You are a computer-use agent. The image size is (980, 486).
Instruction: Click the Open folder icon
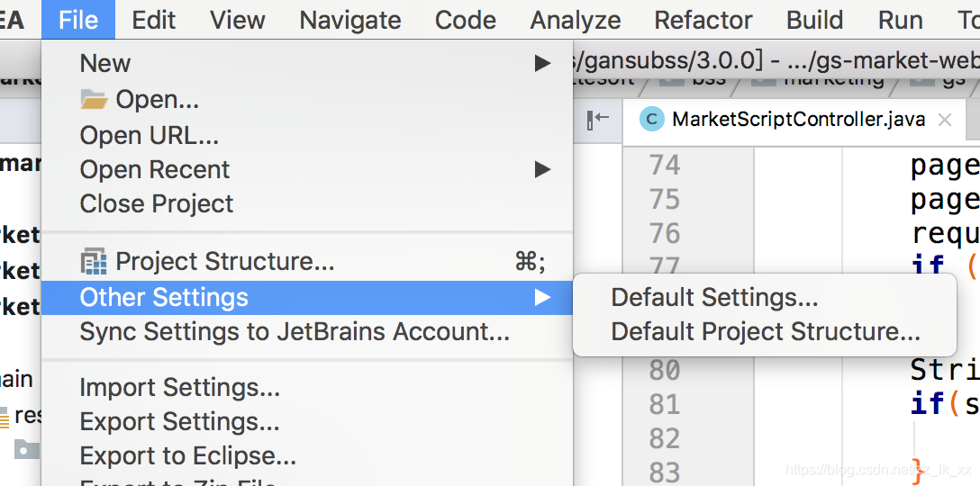pyautogui.click(x=95, y=99)
